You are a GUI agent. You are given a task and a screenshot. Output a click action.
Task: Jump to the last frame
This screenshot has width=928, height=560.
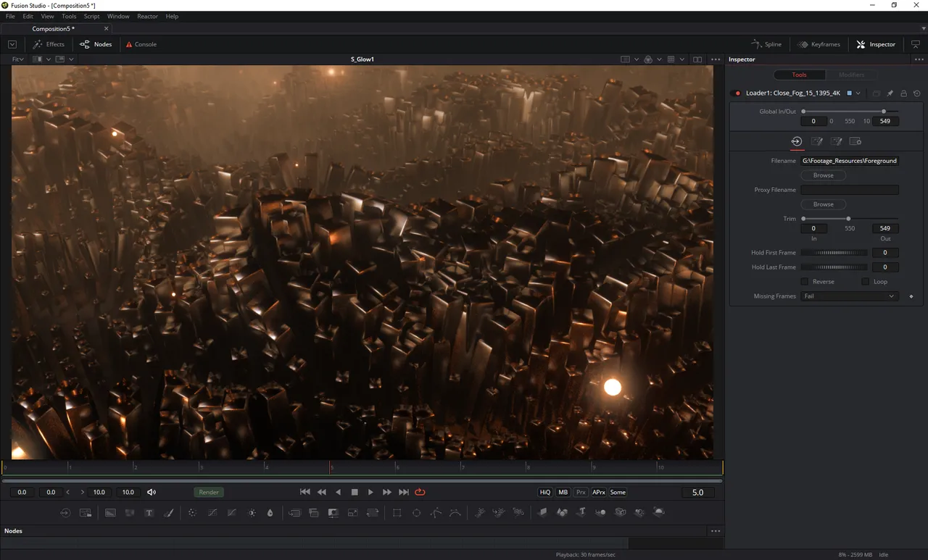404,492
